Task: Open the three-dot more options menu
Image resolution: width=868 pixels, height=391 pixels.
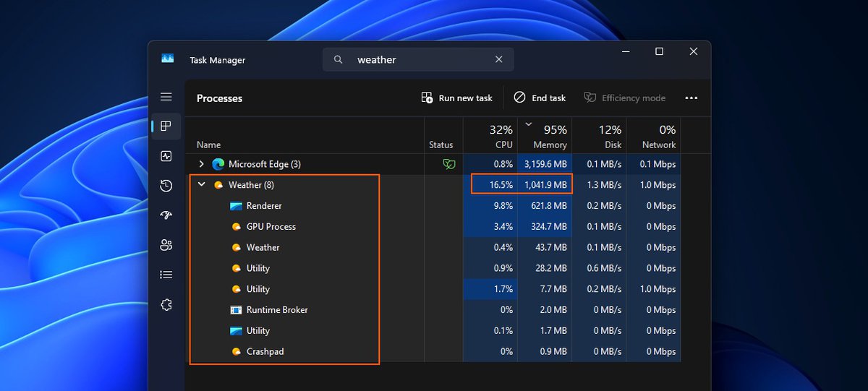Action: 692,98
